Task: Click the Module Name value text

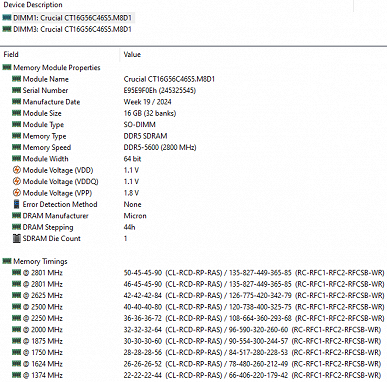Action: pos(169,79)
